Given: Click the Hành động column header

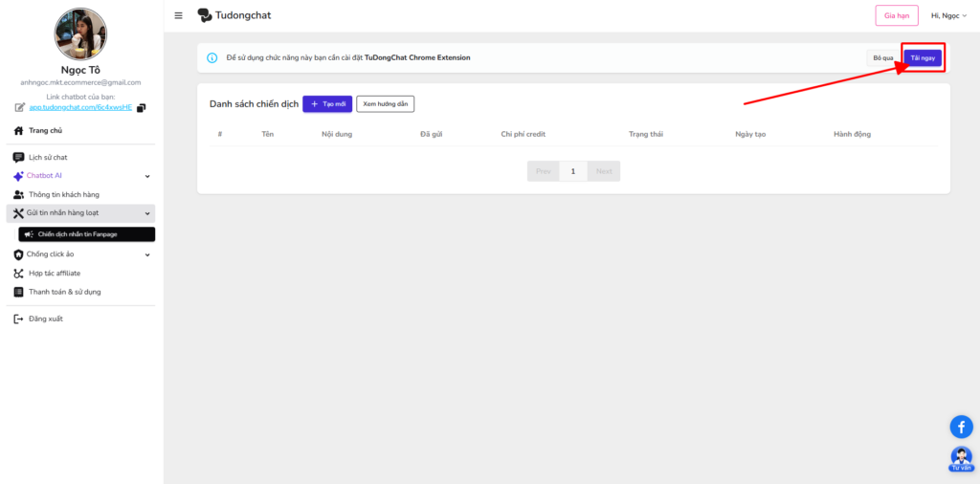Looking at the screenshot, I should [852, 134].
